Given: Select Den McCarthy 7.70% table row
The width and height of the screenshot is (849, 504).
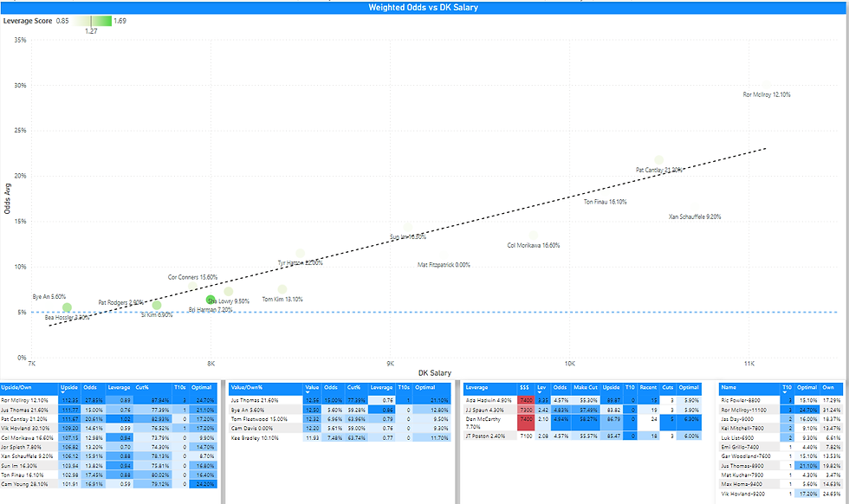Looking at the screenshot, I should coord(582,423).
